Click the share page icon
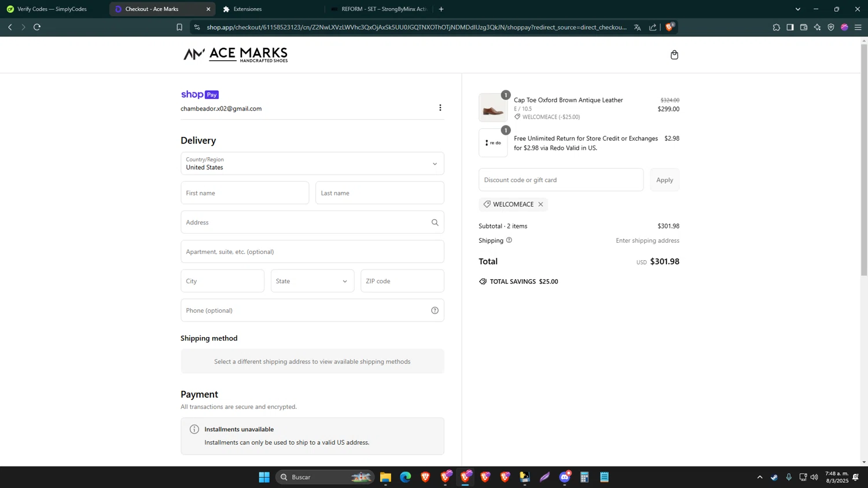The image size is (868, 488). point(653,27)
